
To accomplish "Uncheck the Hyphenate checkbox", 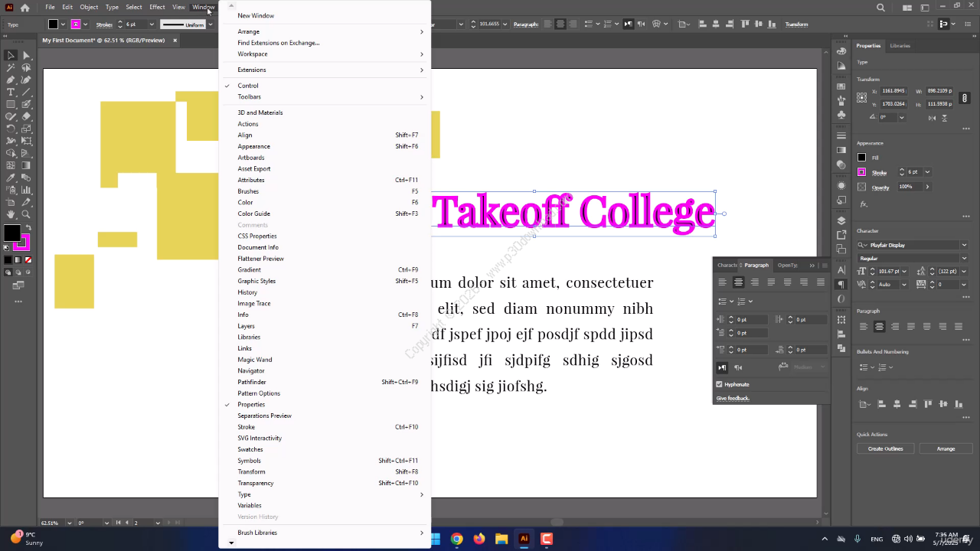I will [x=719, y=384].
